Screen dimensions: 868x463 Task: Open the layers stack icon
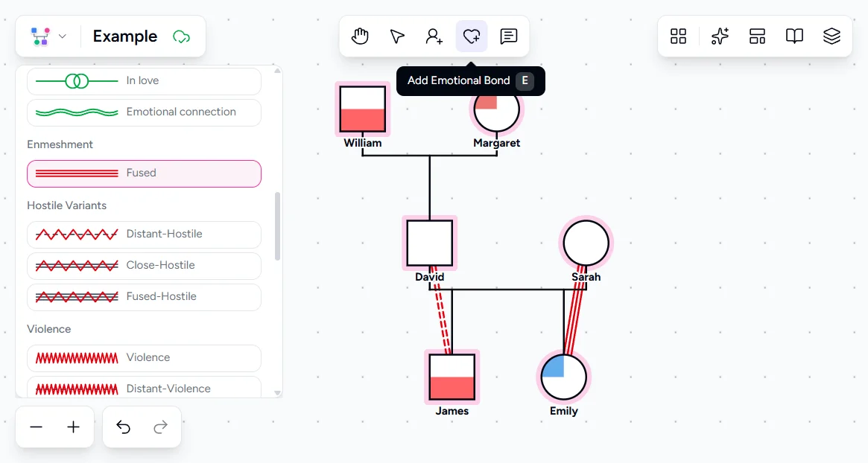click(x=831, y=36)
